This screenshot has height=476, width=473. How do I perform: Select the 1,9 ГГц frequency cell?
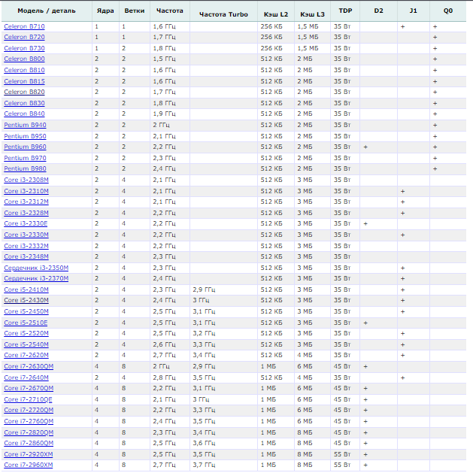(170, 114)
